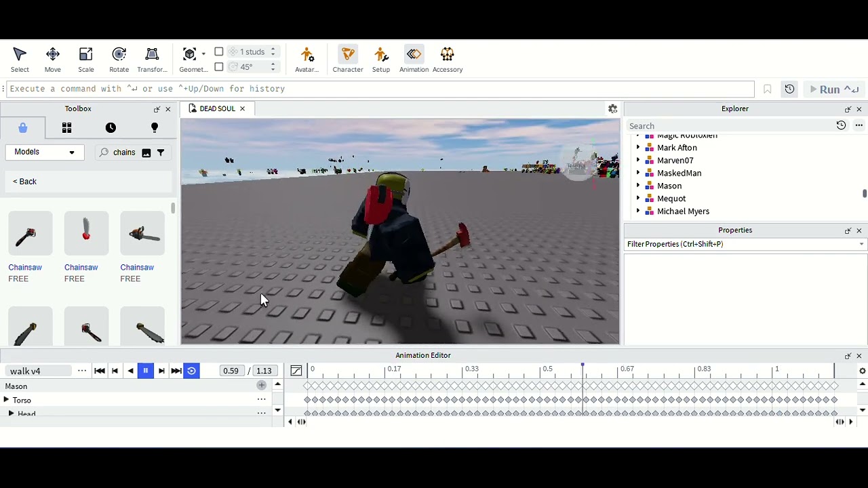This screenshot has width=868, height=488.
Task: Open the walk v4 animation options menu
Action: coord(82,371)
